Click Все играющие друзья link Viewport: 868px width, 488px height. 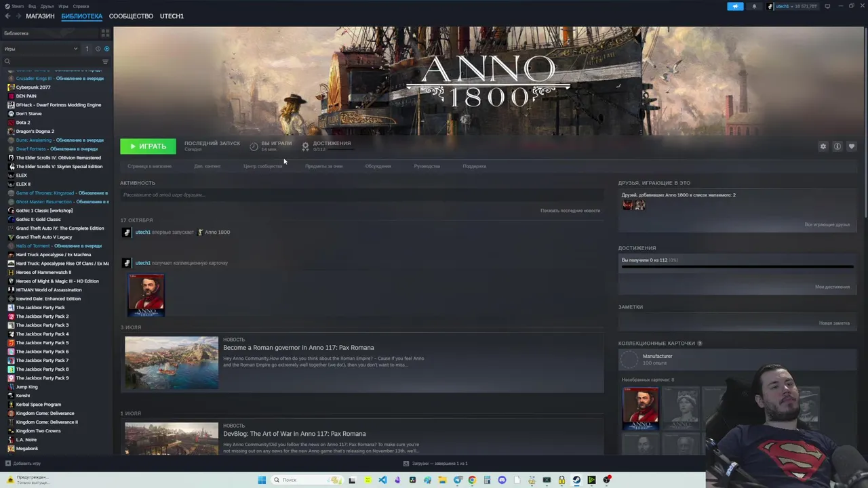[x=827, y=224]
